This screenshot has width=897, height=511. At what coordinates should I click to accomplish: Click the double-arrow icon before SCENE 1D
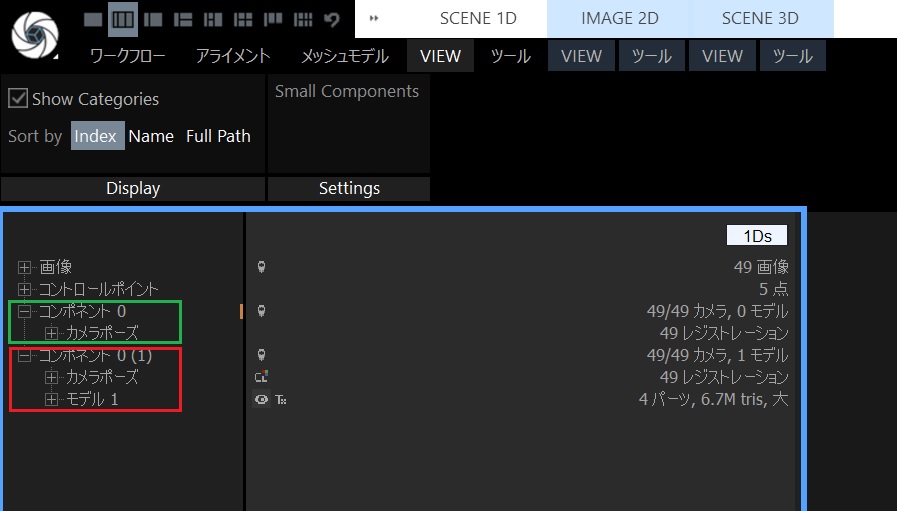click(374, 18)
